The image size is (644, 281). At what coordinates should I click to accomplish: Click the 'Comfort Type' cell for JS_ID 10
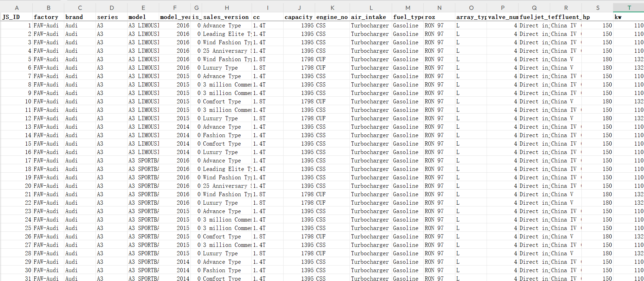coord(227,101)
